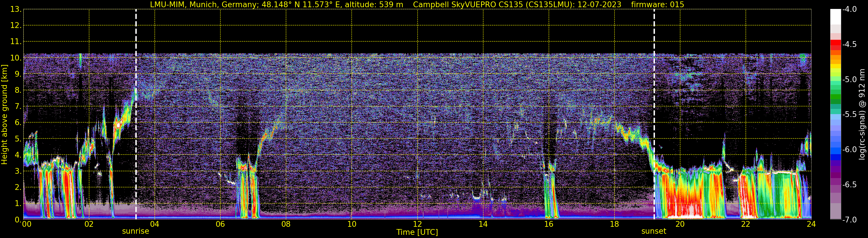Click the red segment of the colorbar

click(x=836, y=42)
